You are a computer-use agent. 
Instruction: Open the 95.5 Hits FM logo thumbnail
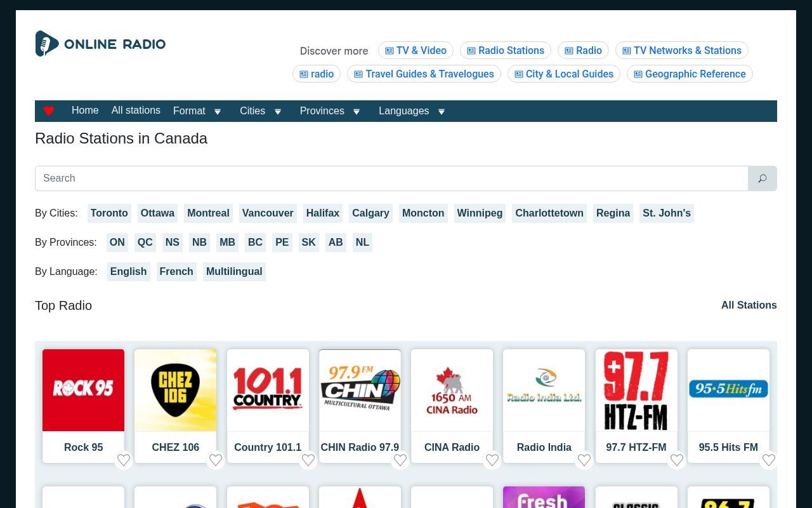point(728,390)
